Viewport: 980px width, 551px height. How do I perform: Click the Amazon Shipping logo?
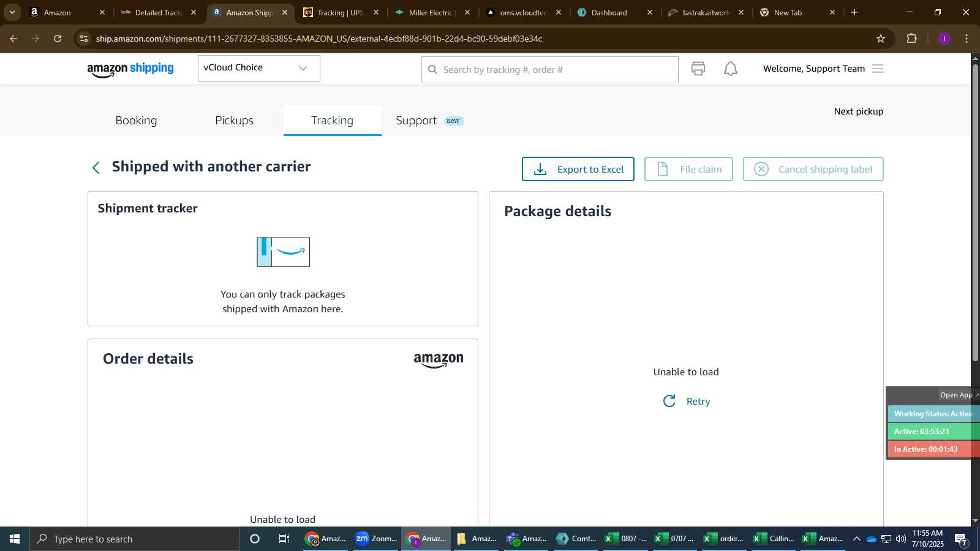click(130, 69)
